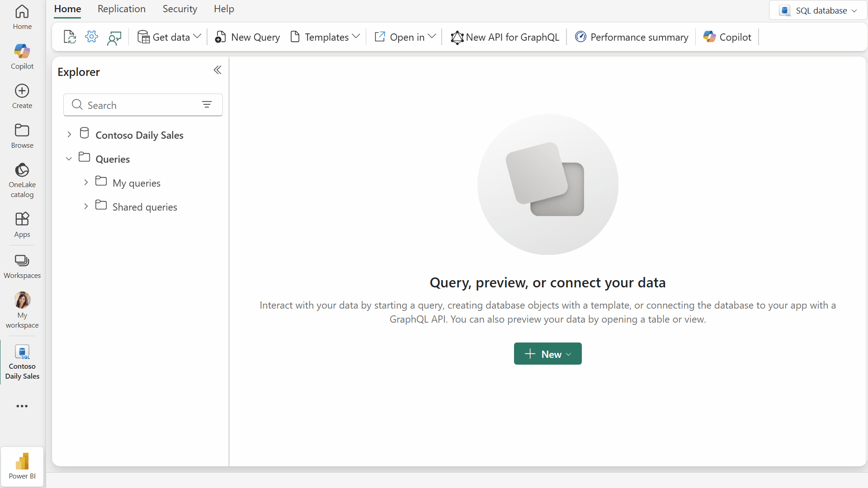868x488 pixels.
Task: Click the Create plus icon in sidebar
Action: (22, 96)
